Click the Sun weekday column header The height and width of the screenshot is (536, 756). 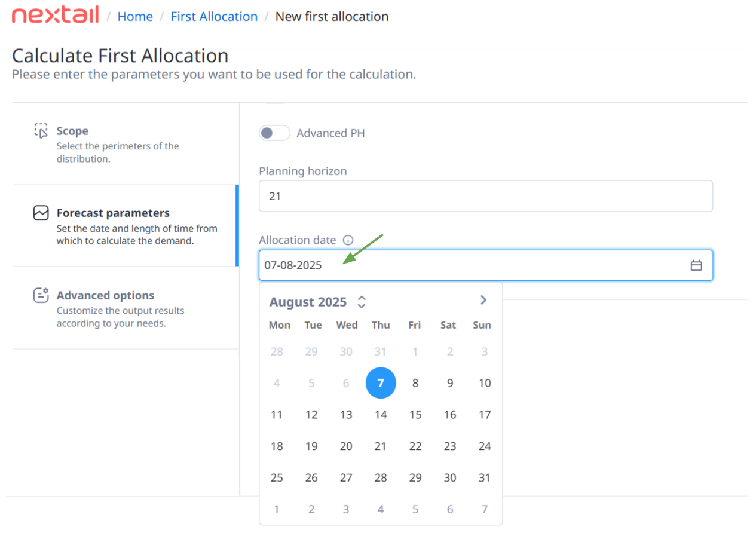tap(482, 325)
